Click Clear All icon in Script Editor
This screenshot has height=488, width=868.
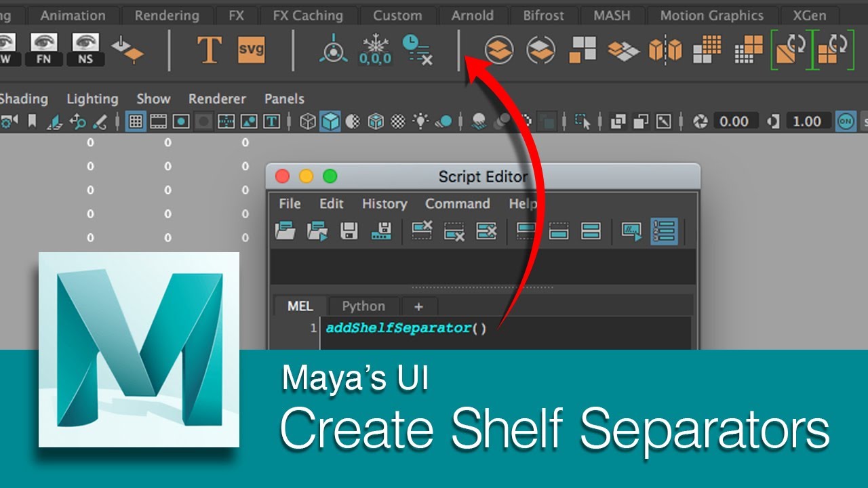pos(486,231)
